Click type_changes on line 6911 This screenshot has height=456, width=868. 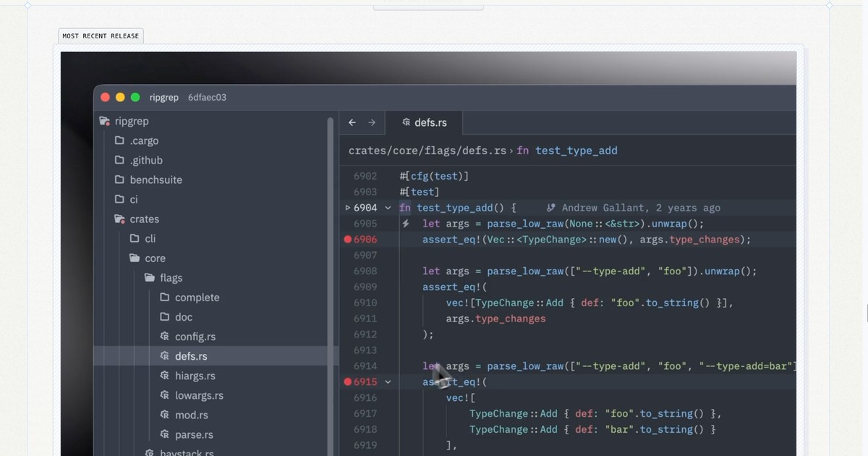[511, 318]
